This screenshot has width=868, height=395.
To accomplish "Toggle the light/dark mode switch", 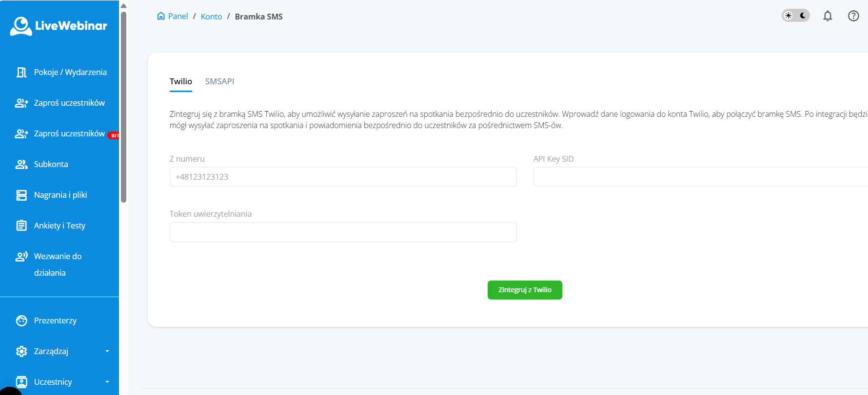I will (795, 16).
